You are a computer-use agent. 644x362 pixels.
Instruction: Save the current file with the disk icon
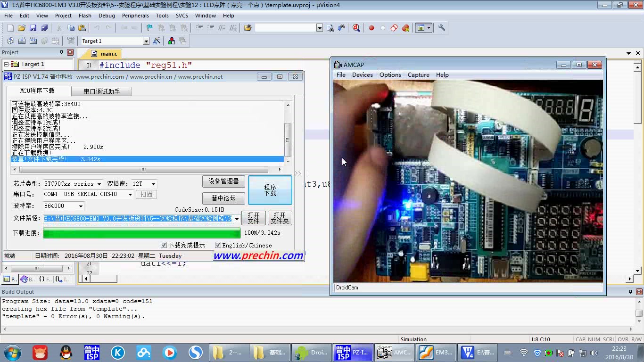coord(33,28)
